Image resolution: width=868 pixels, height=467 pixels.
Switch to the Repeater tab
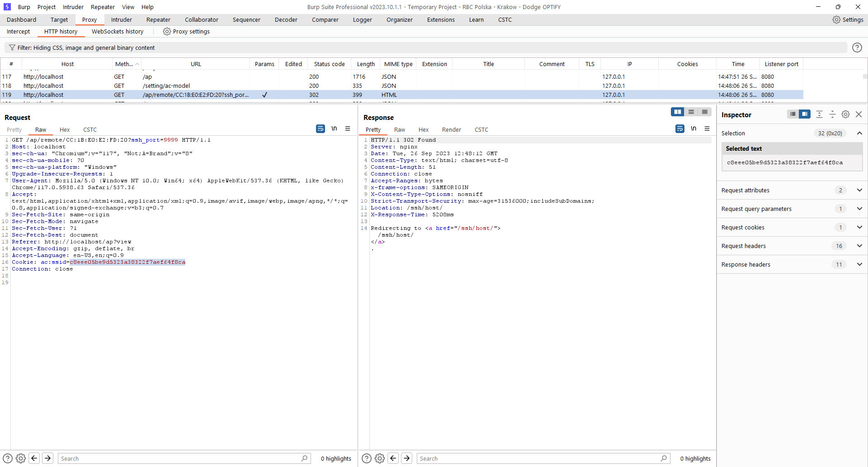158,19
